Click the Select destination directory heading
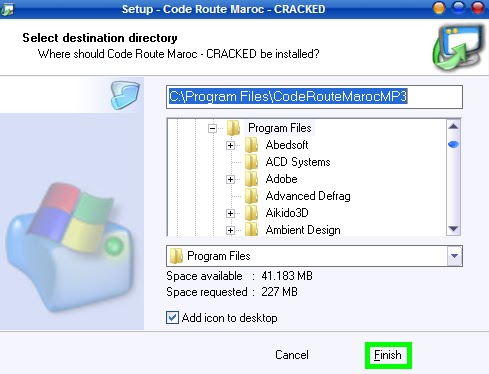Image resolution: width=489 pixels, height=374 pixels. pos(100,38)
